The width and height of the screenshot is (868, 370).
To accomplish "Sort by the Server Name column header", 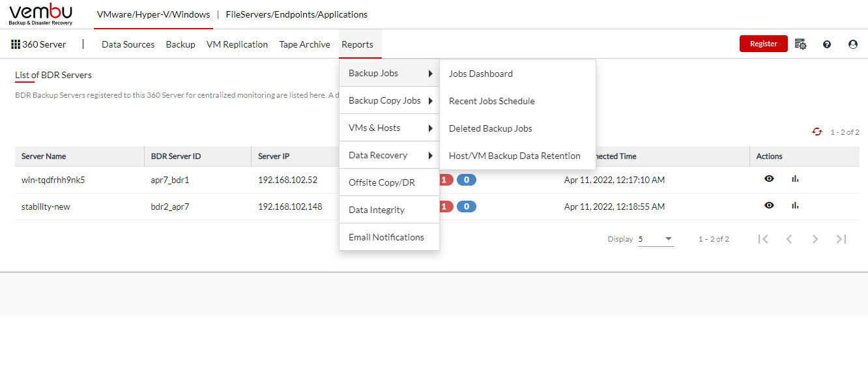I will click(x=44, y=156).
